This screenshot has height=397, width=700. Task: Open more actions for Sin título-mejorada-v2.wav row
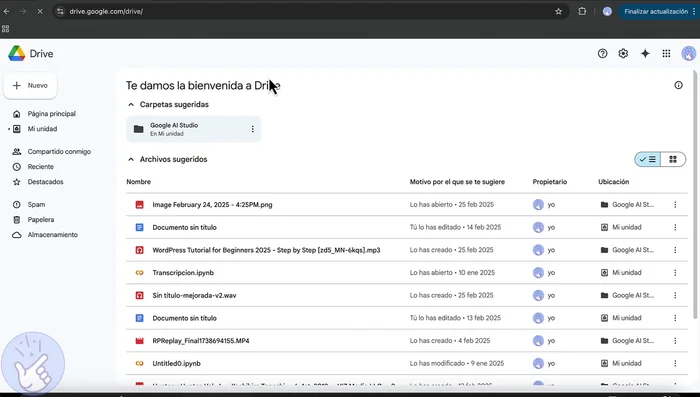point(675,296)
